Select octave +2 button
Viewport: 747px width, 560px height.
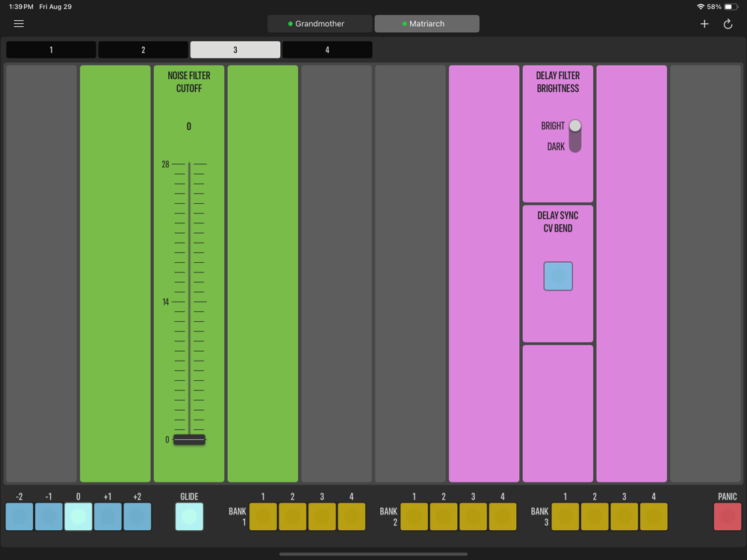point(137,517)
